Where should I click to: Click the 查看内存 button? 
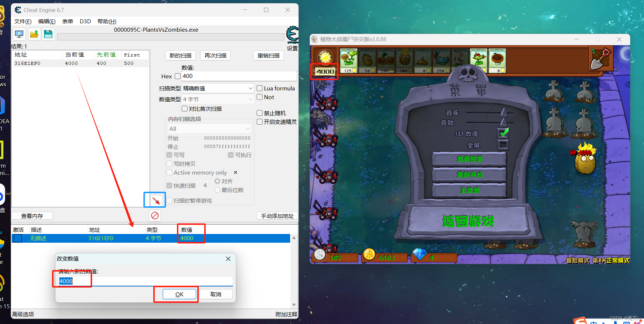coord(32,216)
